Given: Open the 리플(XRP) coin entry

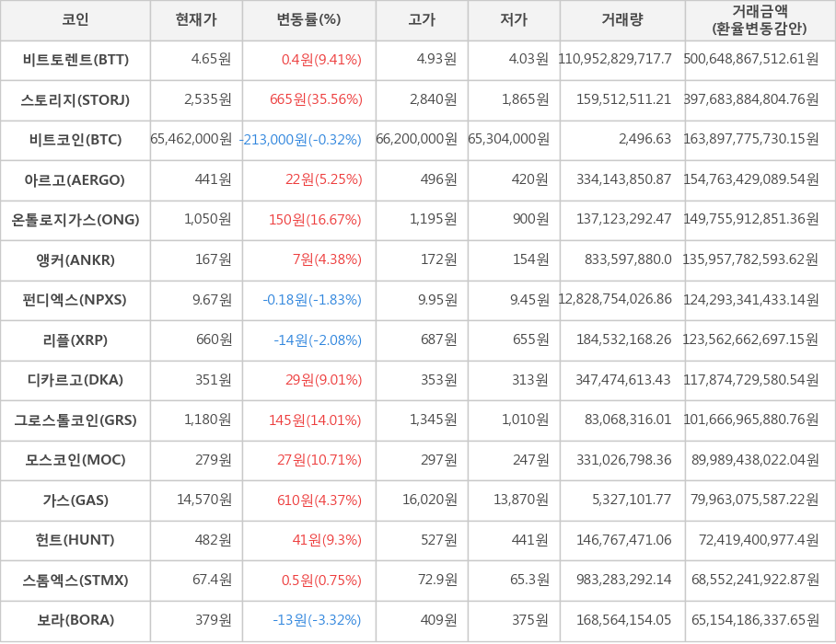Looking at the screenshot, I should 75,340.
